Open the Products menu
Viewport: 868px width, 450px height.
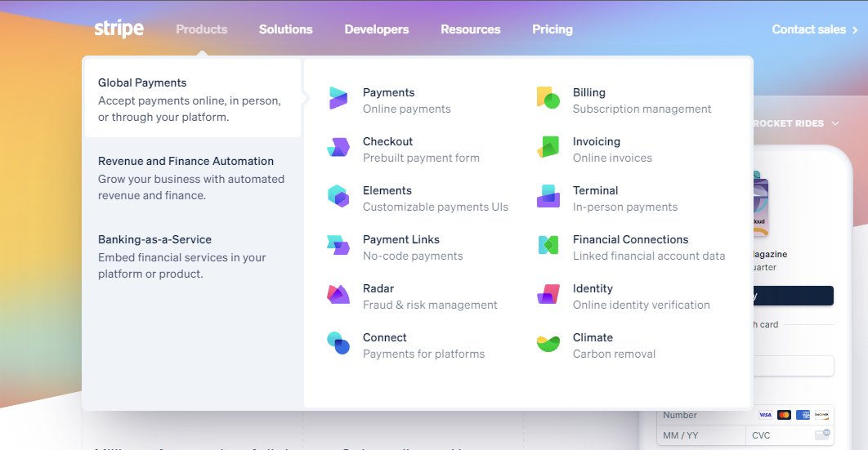[x=202, y=29]
